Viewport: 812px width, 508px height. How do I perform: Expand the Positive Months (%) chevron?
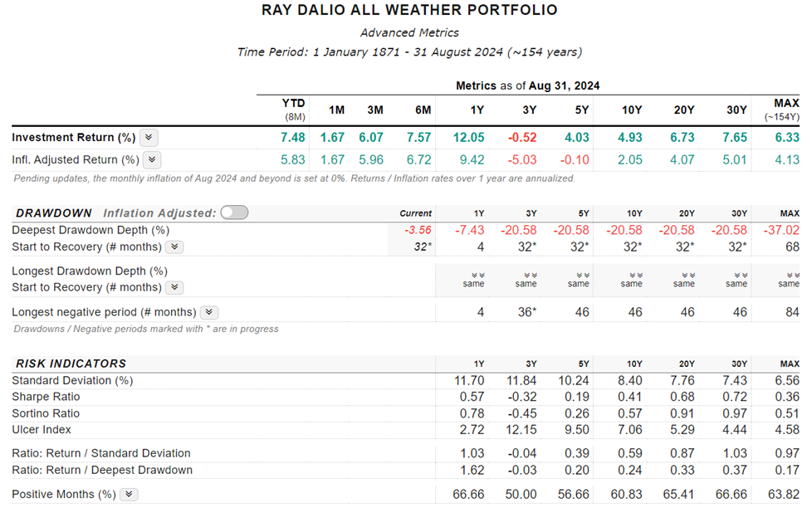129,495
